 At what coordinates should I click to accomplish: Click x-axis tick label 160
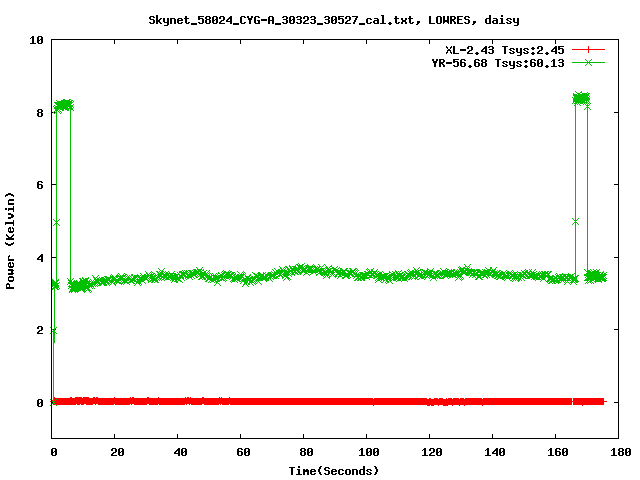pyautogui.click(x=558, y=452)
